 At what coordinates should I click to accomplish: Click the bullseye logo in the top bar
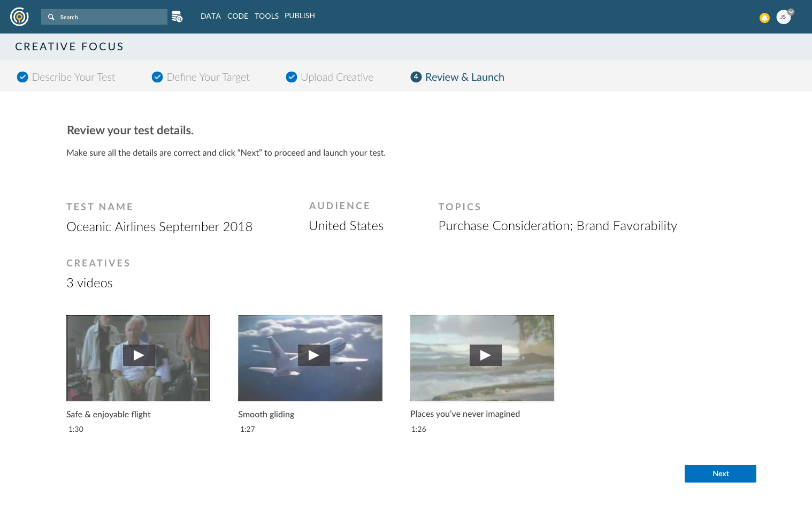[x=19, y=17]
